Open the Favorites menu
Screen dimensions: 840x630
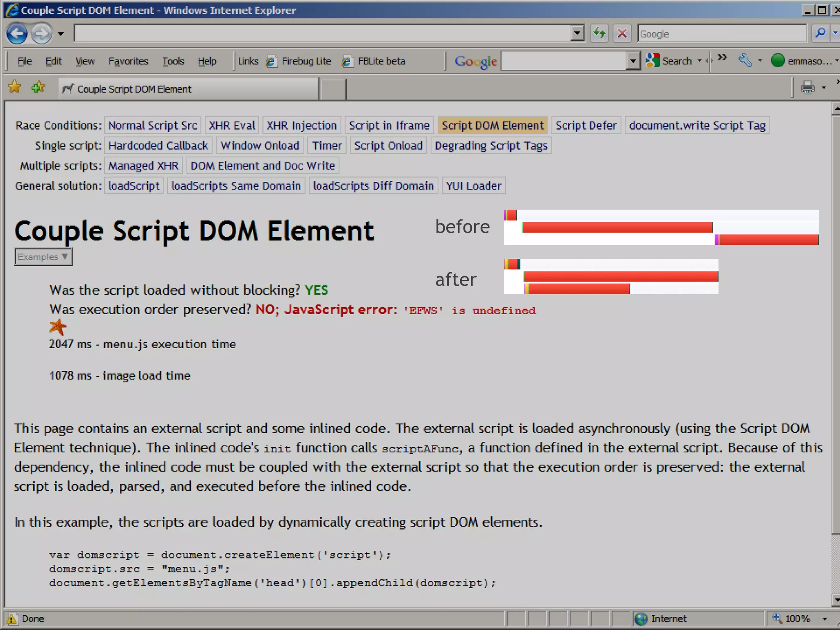pos(128,61)
